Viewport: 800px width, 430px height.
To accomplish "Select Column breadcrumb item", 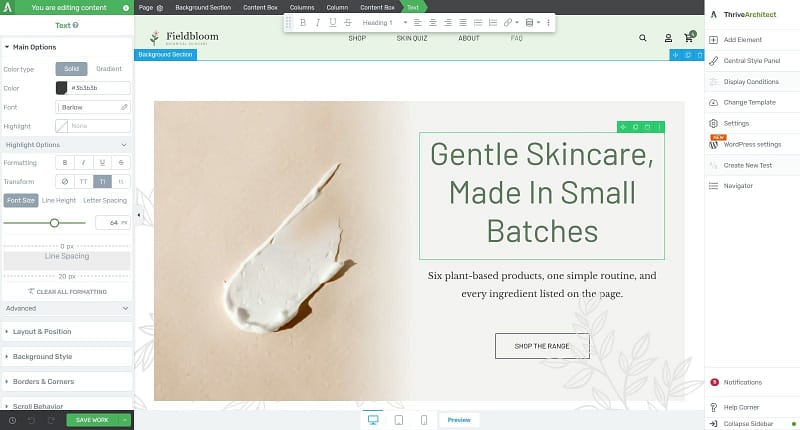I will pyautogui.click(x=337, y=8).
